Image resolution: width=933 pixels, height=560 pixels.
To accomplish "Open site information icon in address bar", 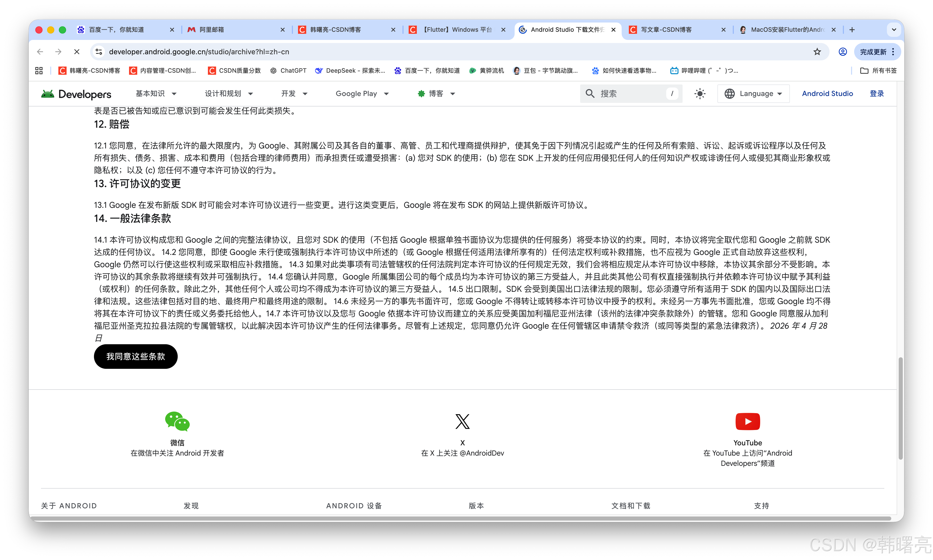I will 99,52.
